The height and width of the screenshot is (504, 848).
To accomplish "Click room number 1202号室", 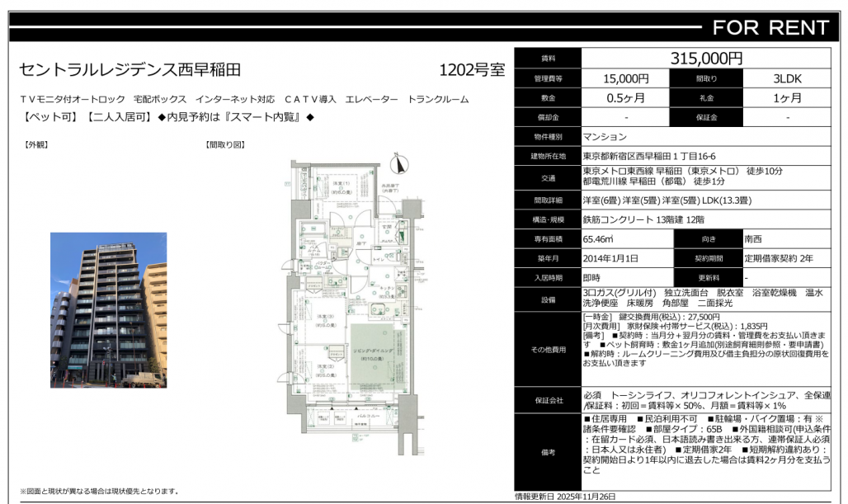I will (x=471, y=70).
